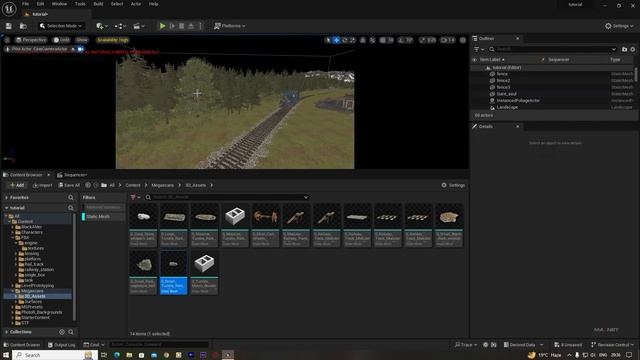Click the Perspective viewport view button
The image size is (640, 360).
[31, 40]
